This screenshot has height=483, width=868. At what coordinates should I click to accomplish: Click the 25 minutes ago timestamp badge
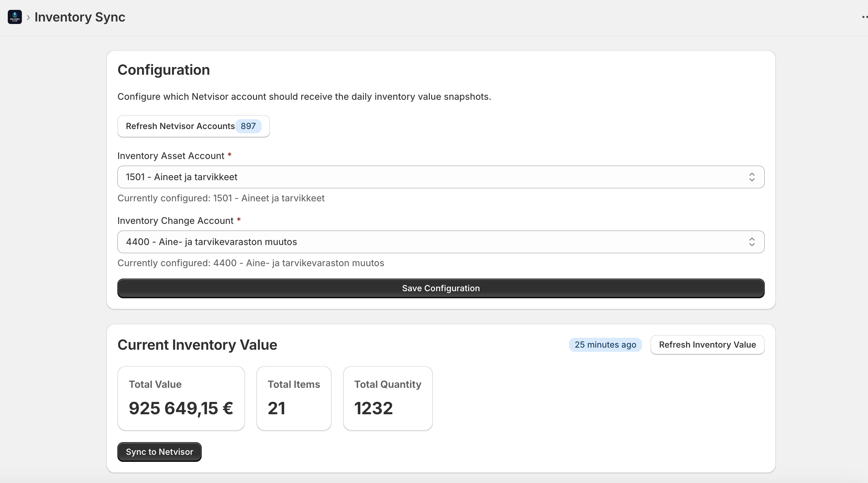tap(605, 344)
